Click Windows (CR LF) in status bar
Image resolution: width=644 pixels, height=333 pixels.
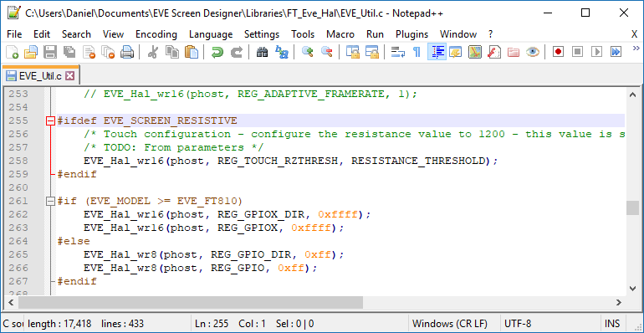450,324
